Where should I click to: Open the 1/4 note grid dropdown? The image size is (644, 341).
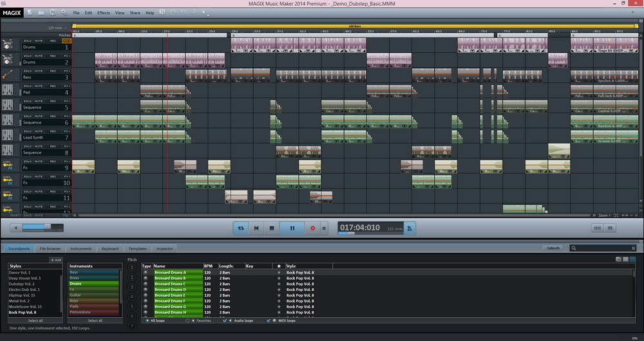[x=57, y=28]
